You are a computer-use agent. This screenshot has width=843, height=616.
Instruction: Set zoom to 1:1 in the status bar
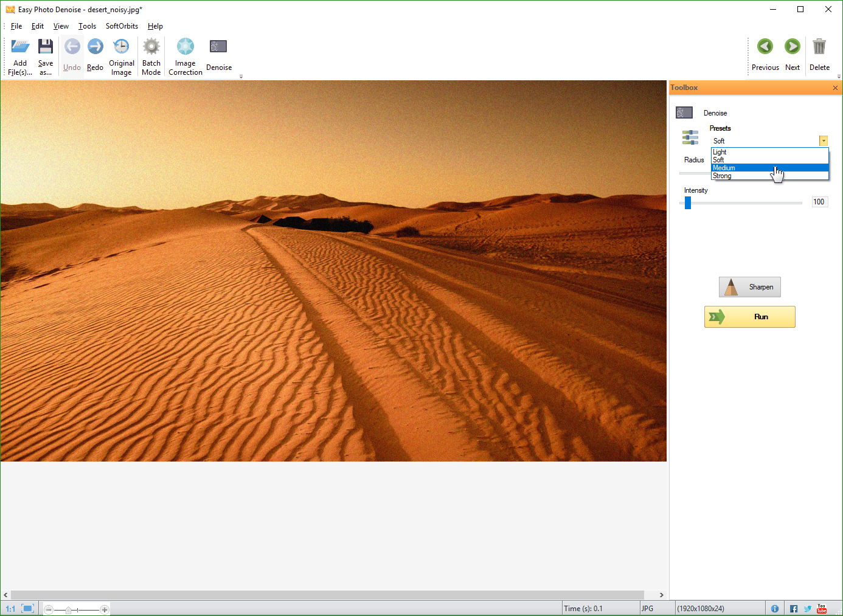pos(10,609)
